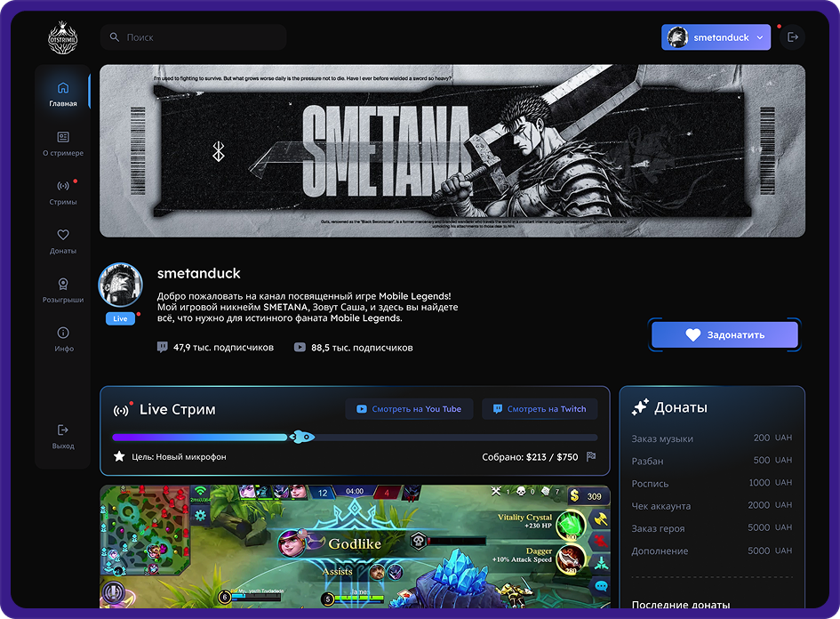The image size is (840, 619).
Task: Click Выход in the sidebar
Action: coord(63,437)
